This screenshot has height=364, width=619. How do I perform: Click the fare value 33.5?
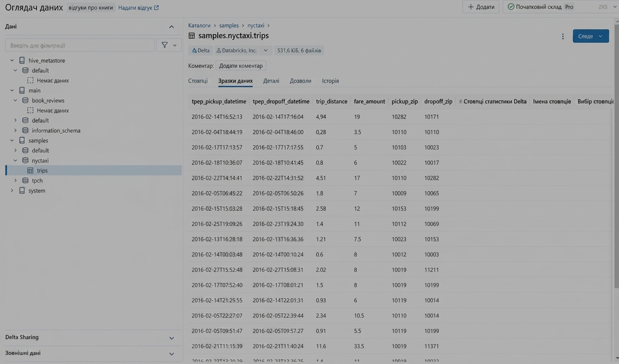[x=359, y=346]
